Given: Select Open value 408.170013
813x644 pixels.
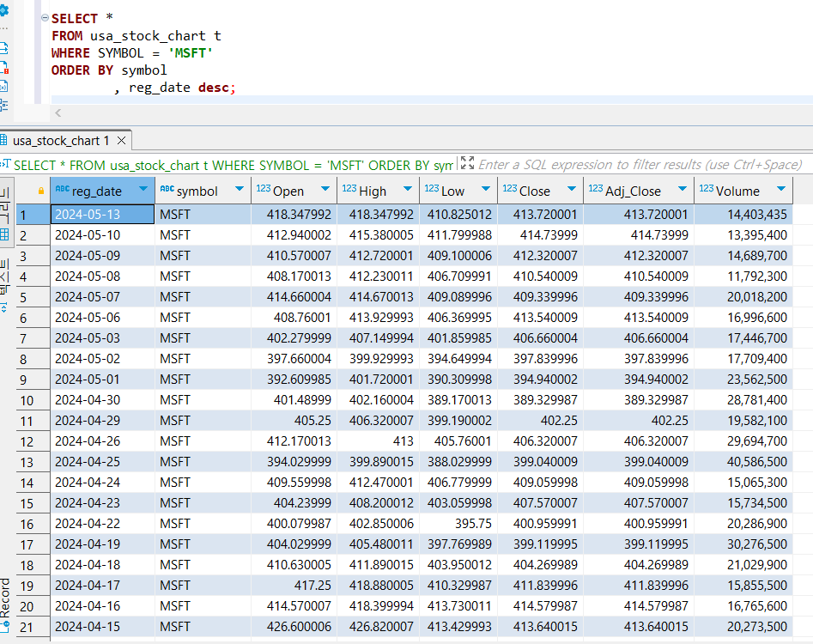Looking at the screenshot, I should (294, 276).
